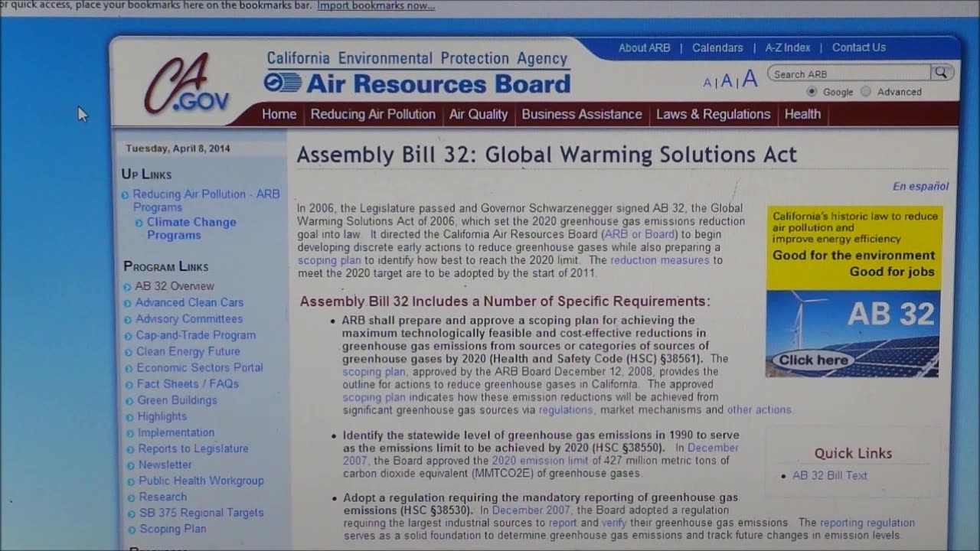980x551 pixels.
Task: Click the AB 32 banner image
Action: pos(854,292)
